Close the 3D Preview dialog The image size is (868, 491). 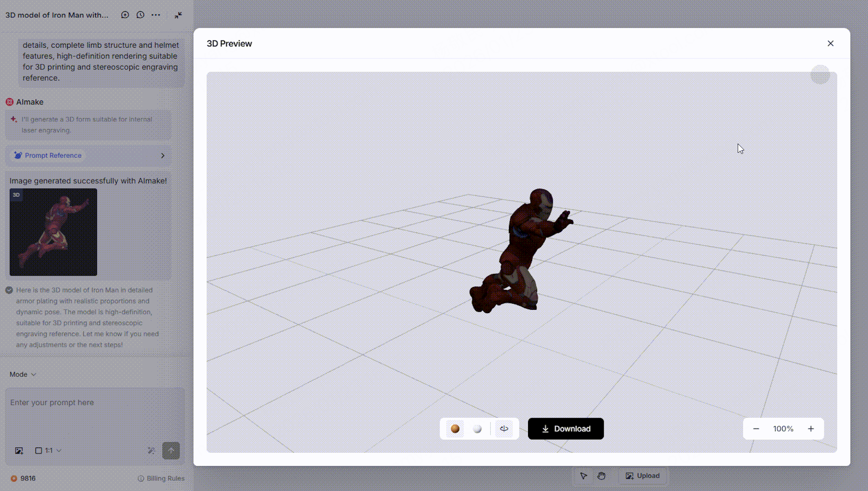(831, 44)
